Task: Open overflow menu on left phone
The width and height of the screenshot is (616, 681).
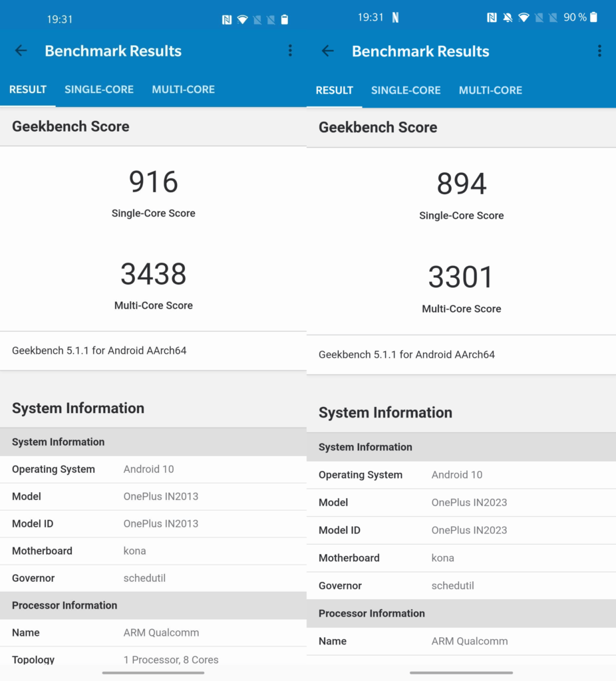Action: point(290,51)
